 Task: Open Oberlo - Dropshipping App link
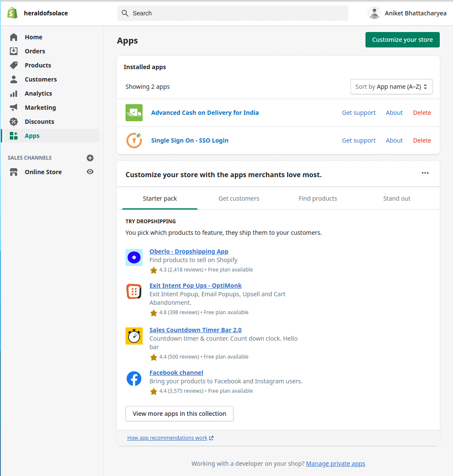click(189, 251)
